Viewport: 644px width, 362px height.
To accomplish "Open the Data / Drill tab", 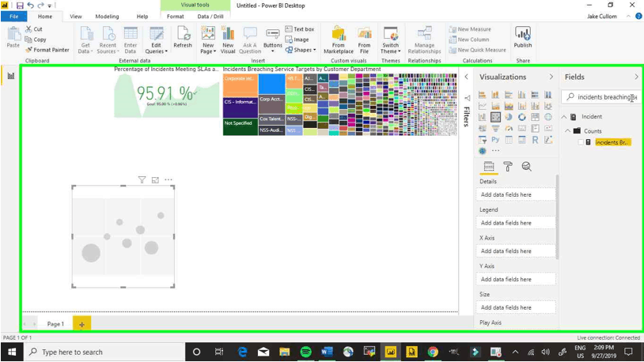I will pos(210,17).
